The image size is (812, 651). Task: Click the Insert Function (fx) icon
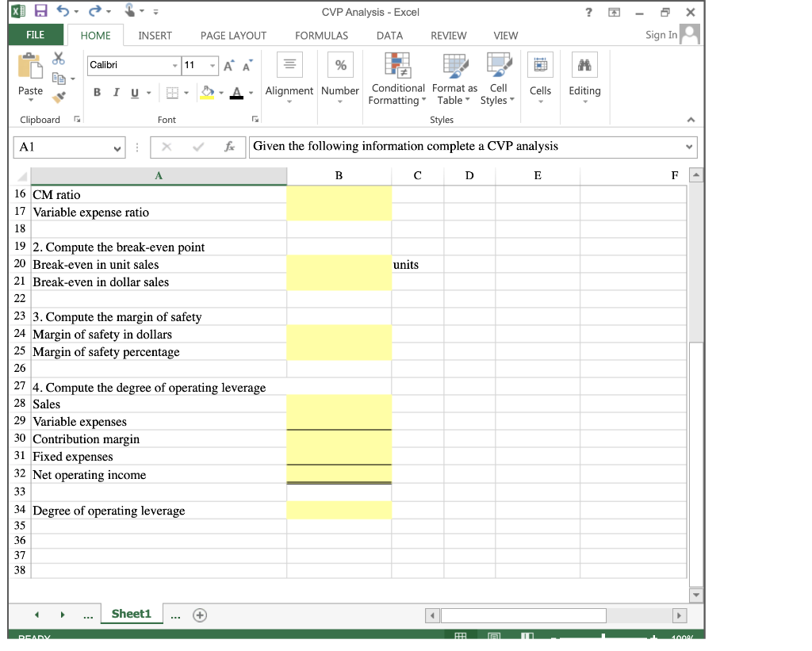(231, 147)
